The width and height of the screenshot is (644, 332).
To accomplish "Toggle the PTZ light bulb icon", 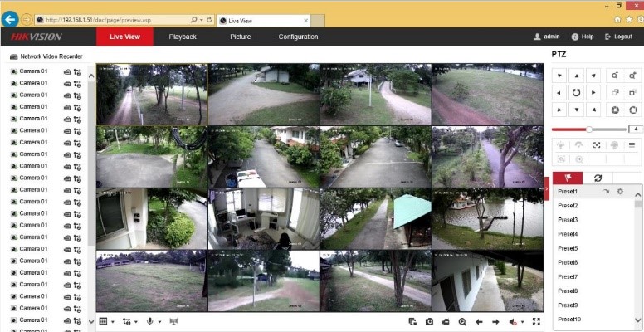I will 561,144.
